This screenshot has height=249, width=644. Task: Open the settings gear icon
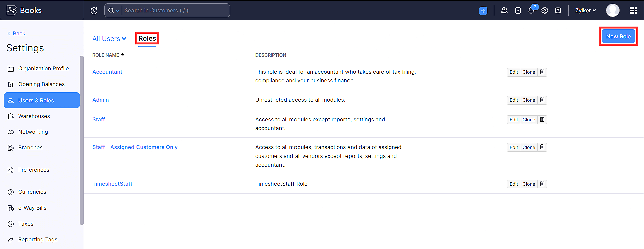(545, 11)
